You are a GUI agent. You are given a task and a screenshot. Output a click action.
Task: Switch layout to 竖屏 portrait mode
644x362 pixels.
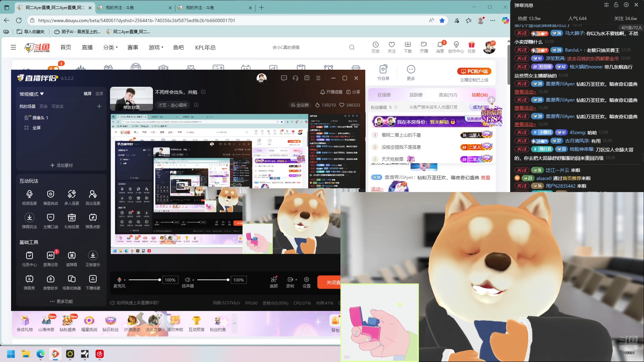point(99,94)
